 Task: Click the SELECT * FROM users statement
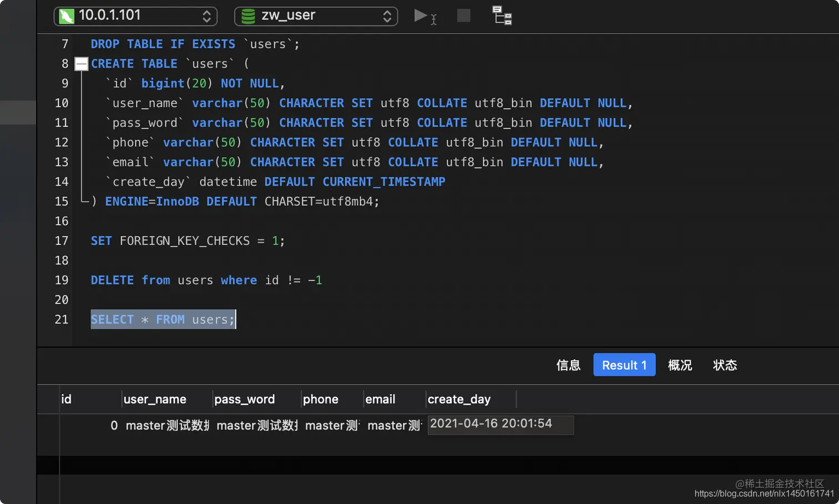pos(163,319)
